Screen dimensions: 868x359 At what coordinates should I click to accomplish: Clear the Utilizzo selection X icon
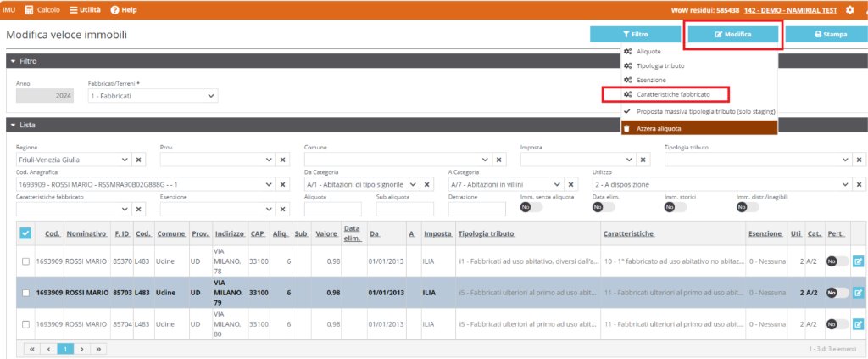[859, 184]
